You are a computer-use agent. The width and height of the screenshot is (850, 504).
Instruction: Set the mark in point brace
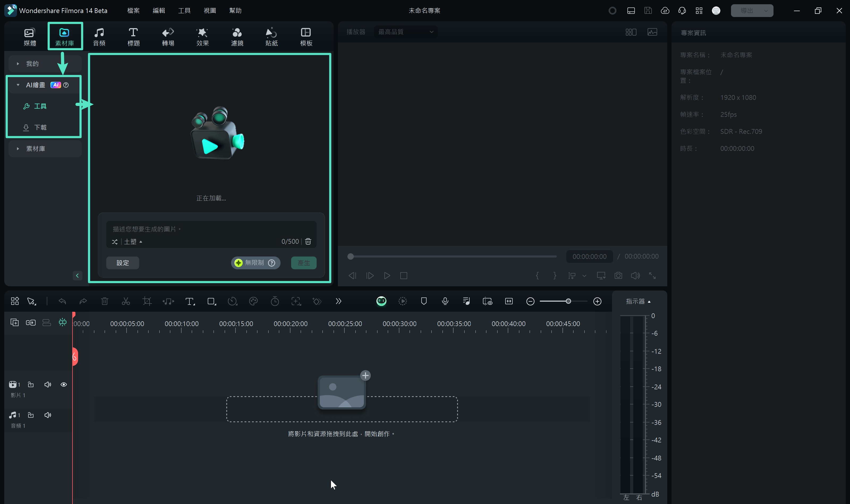coord(537,275)
